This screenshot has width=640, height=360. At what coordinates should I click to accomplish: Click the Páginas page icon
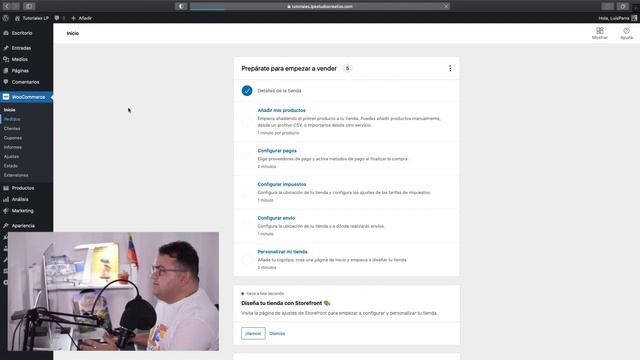[x=6, y=71]
